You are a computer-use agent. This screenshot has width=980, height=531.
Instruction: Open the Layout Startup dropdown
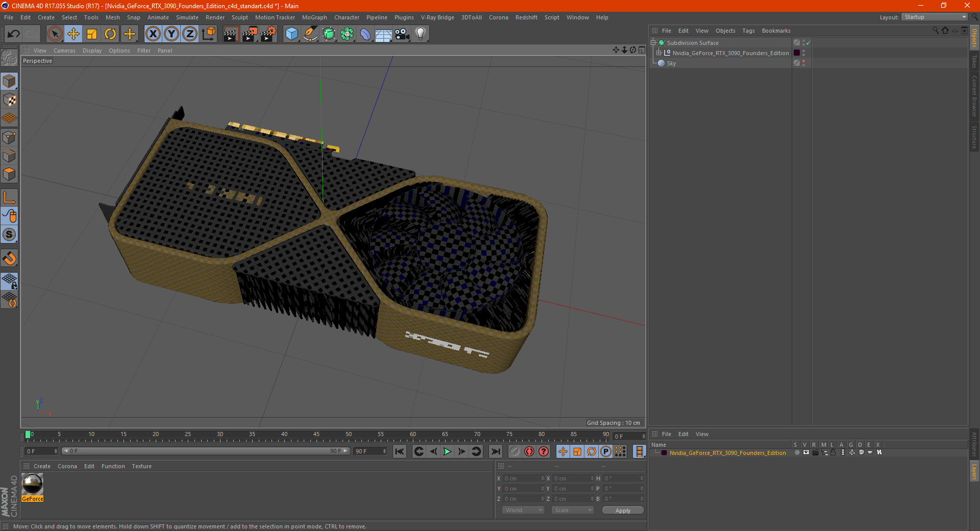tap(935, 17)
